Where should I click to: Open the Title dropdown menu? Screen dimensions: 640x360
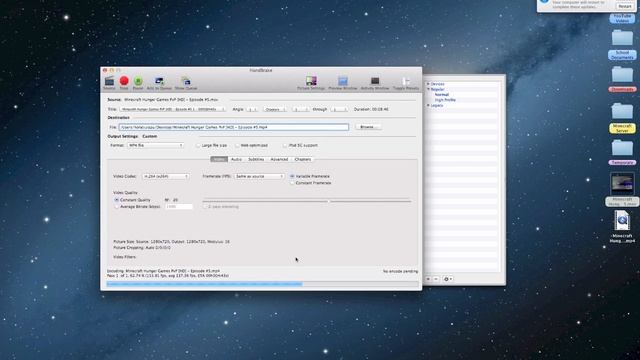click(172, 109)
